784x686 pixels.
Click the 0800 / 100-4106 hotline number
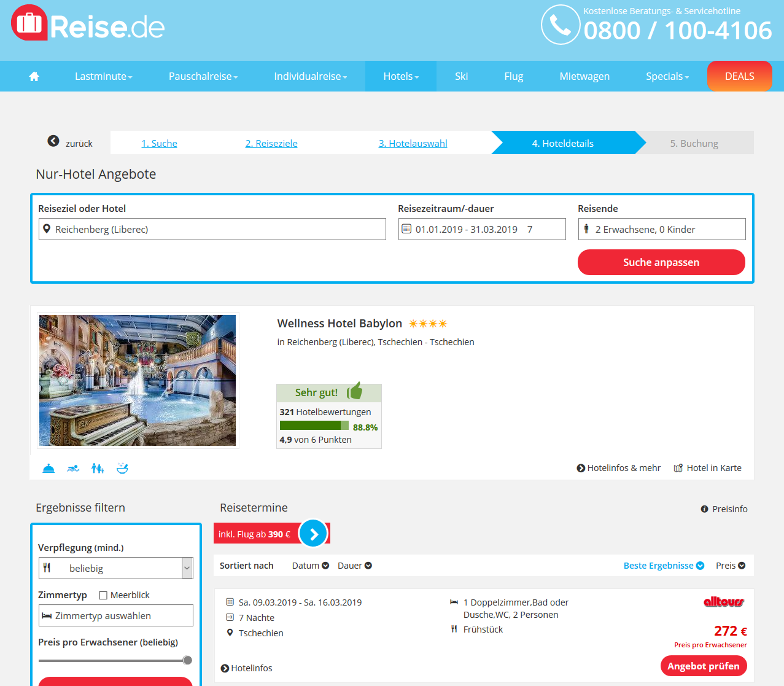pos(678,31)
